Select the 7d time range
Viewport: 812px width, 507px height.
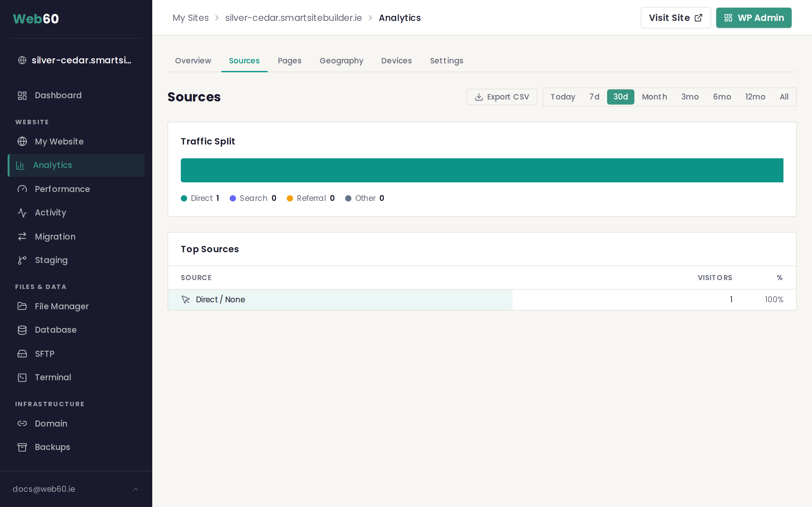594,97
